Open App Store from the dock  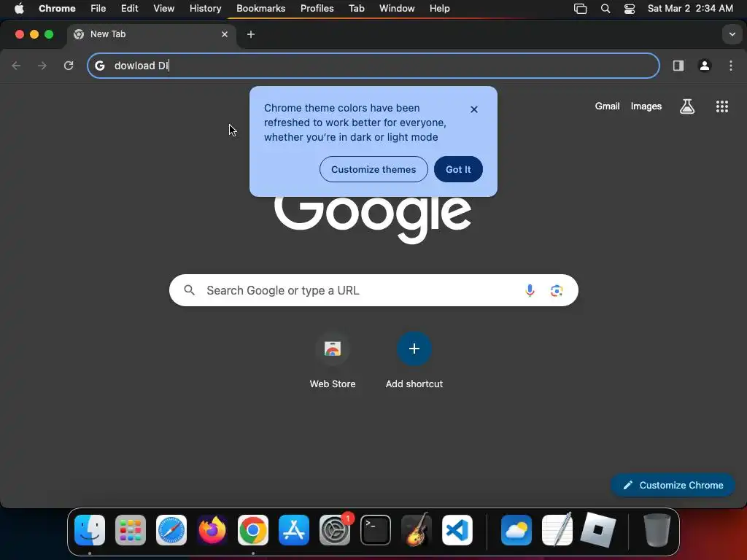tap(294, 530)
